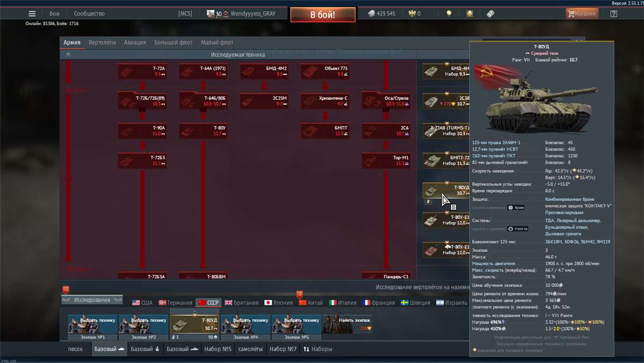644x363 pixels.
Task: Select the premium БМД-4М Набор vehicle
Action: pos(446,71)
